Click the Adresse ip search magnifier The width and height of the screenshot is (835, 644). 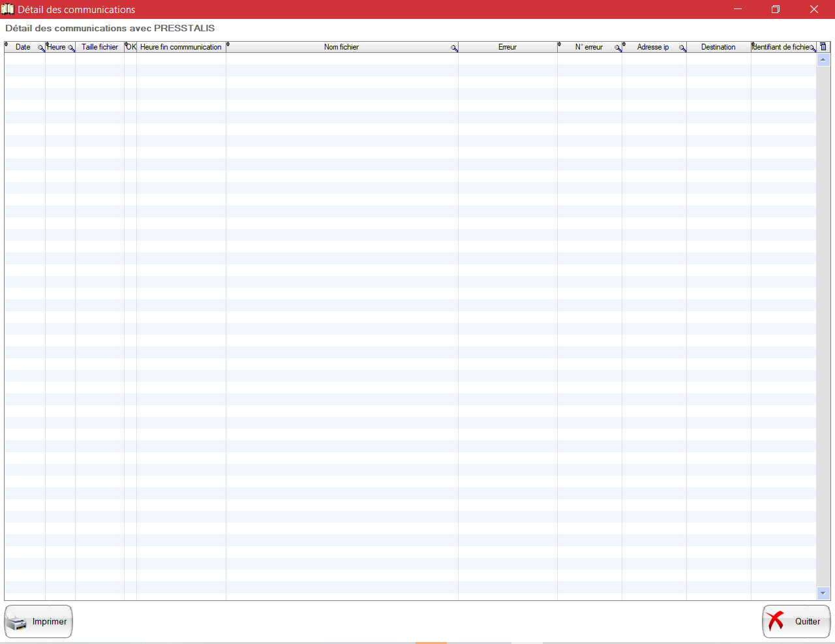(682, 48)
